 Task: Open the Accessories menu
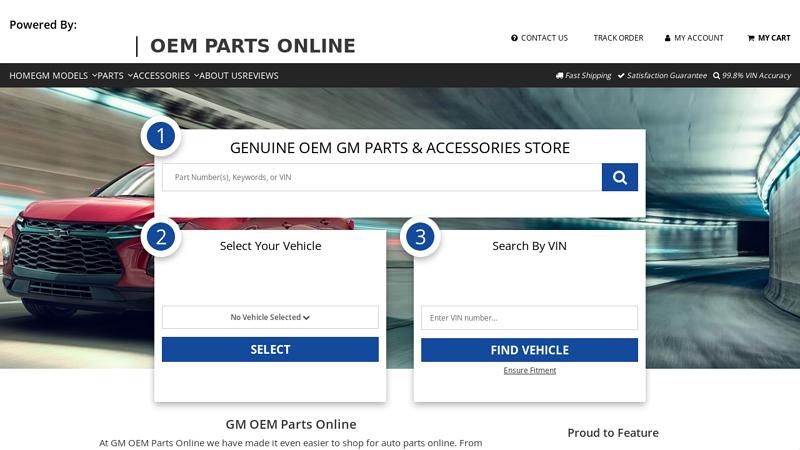coord(161,76)
